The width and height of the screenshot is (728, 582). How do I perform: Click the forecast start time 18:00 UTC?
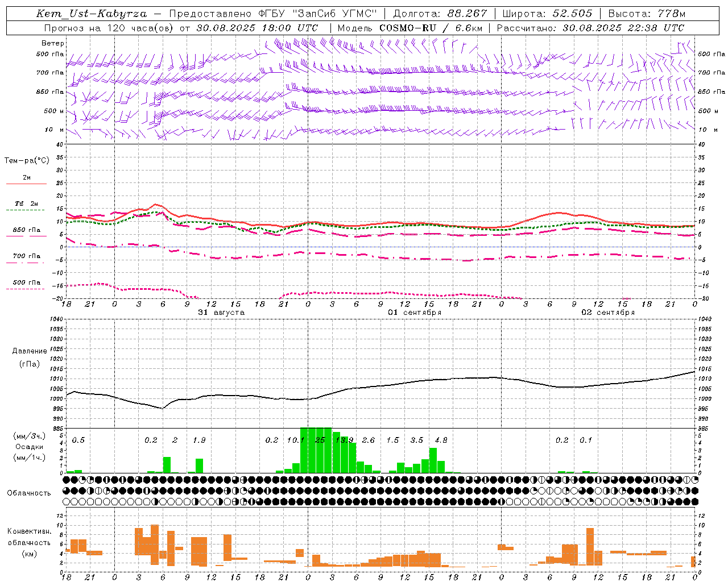pos(289,28)
